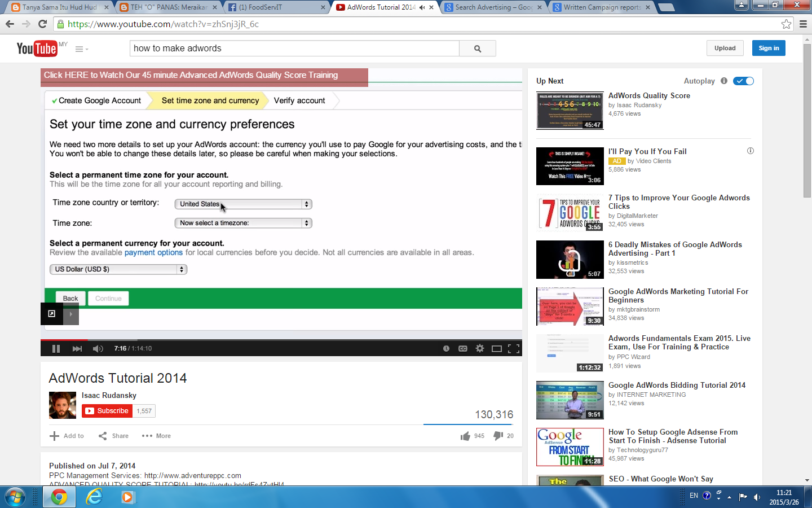This screenshot has height=508, width=812.
Task: Dislike the video with thumbs down
Action: pos(498,436)
